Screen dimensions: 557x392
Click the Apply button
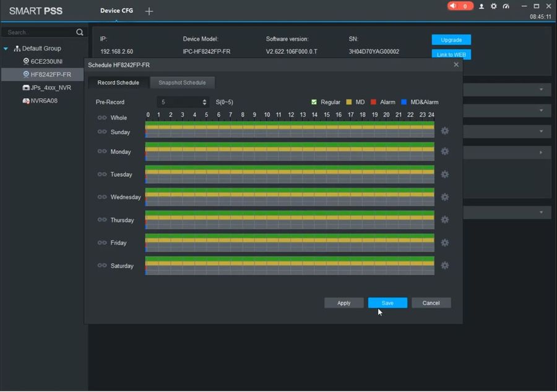point(344,303)
